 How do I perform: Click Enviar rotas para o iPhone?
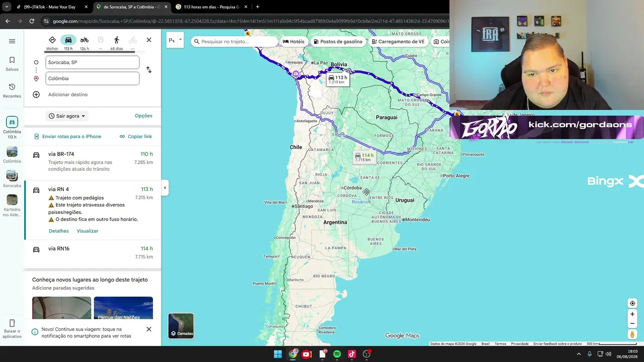click(x=67, y=136)
